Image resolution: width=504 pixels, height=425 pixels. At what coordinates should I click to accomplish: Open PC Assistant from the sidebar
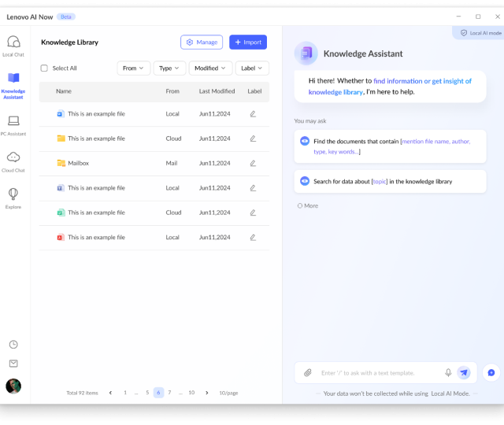click(x=13, y=124)
